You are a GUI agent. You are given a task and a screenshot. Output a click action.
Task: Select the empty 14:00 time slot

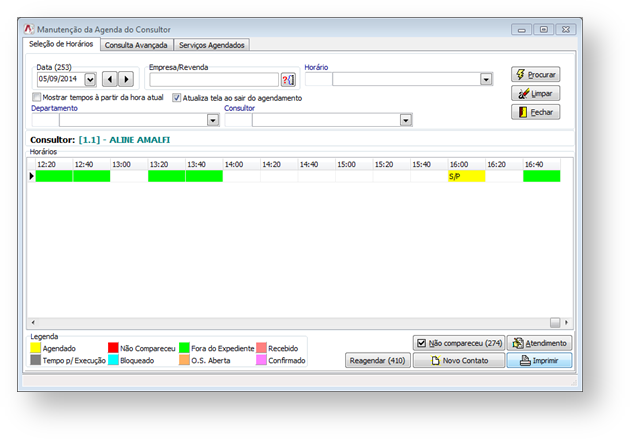pyautogui.click(x=241, y=176)
